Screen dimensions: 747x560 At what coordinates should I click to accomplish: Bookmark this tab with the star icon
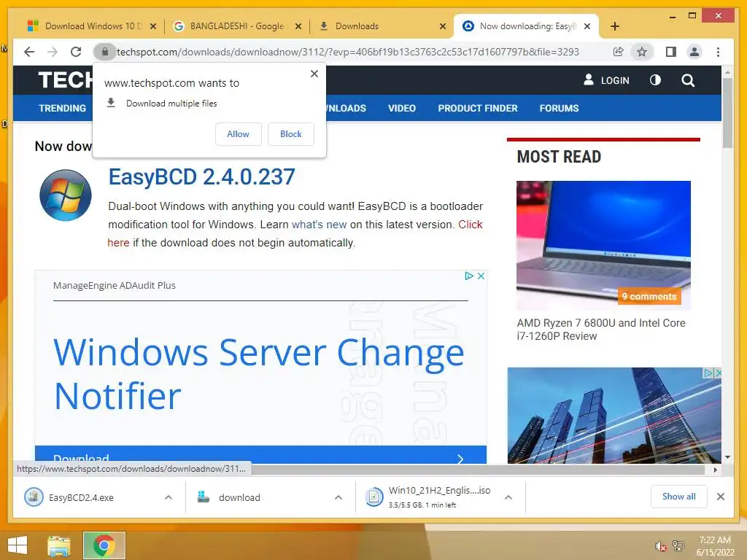coord(642,52)
